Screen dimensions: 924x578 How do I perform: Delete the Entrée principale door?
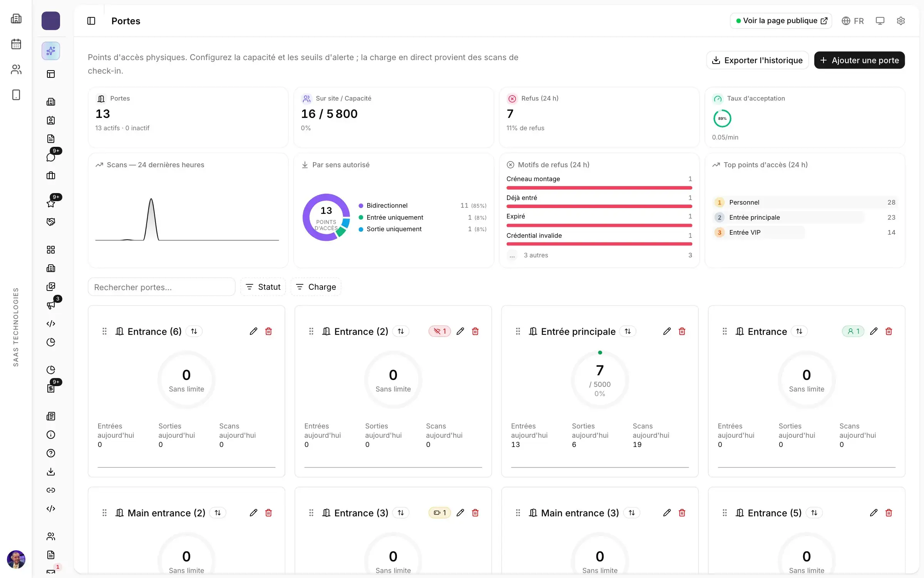click(x=682, y=331)
